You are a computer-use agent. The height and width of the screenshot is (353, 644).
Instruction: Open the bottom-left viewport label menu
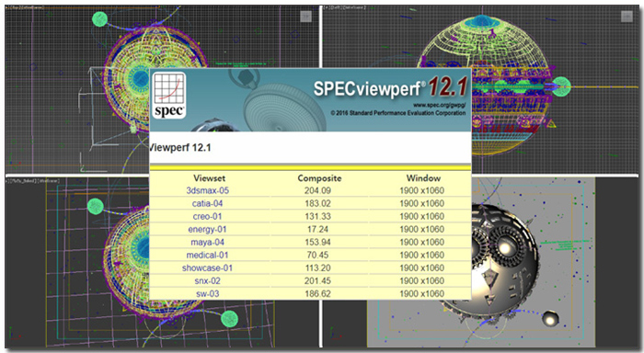pos(34,180)
